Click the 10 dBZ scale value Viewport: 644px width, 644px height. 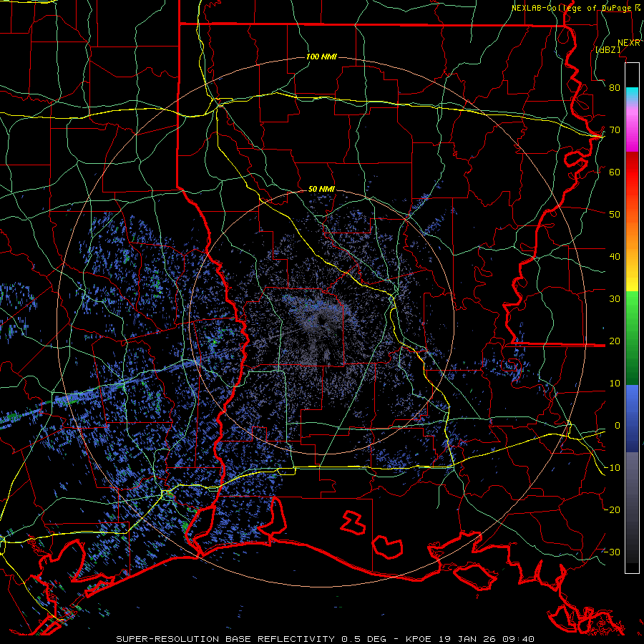tap(615, 384)
